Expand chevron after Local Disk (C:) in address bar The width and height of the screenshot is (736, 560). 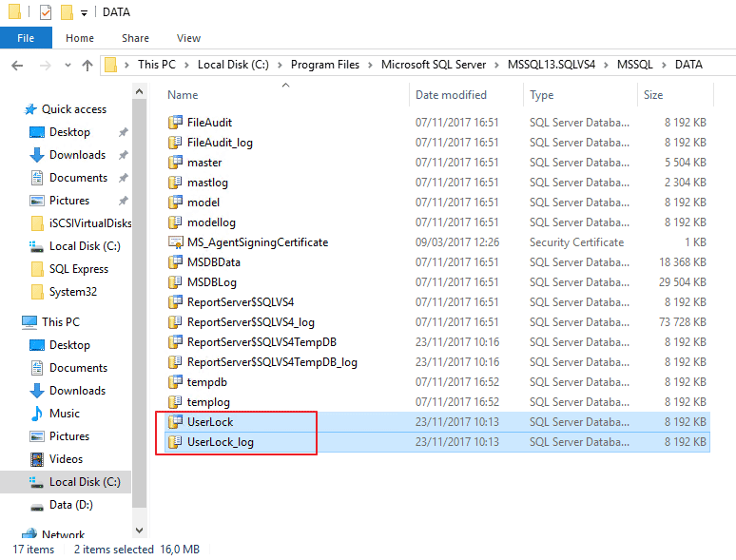point(280,65)
